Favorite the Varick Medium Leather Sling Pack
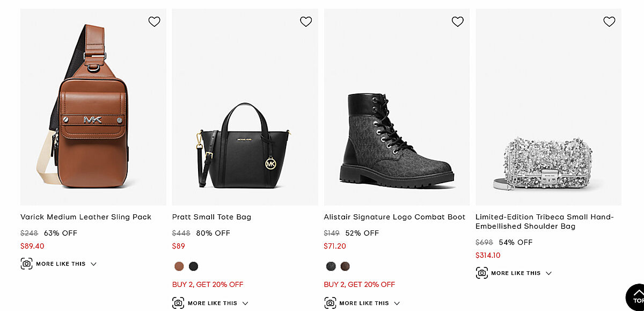Viewport: 644px width, 311px height. [x=154, y=21]
